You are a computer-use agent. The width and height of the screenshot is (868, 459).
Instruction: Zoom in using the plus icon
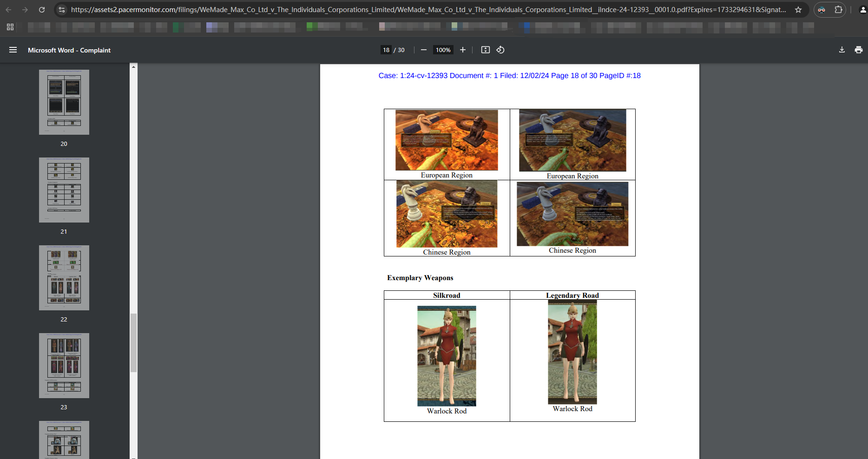coord(462,50)
